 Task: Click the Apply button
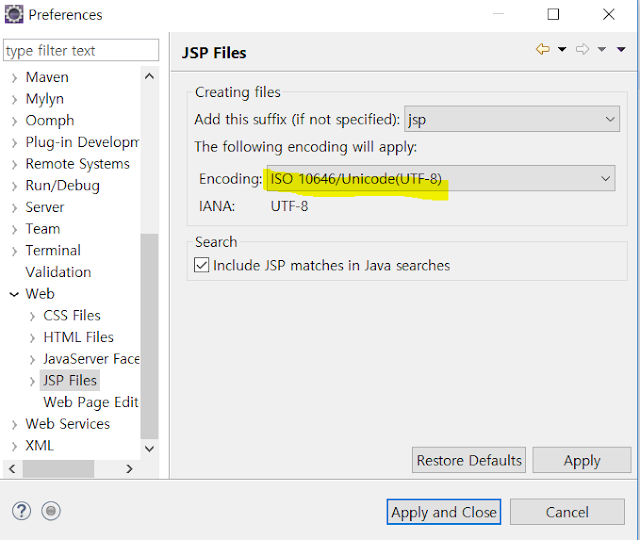(582, 460)
